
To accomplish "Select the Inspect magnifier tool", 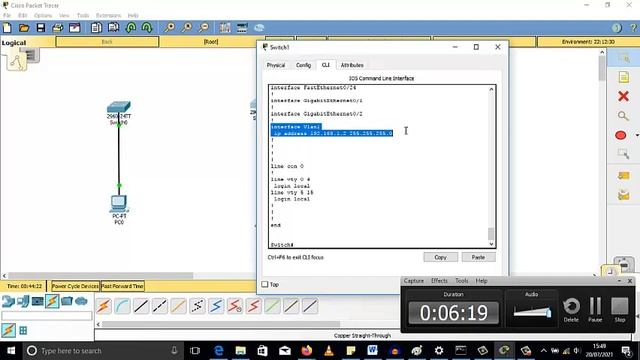I will coord(623,116).
